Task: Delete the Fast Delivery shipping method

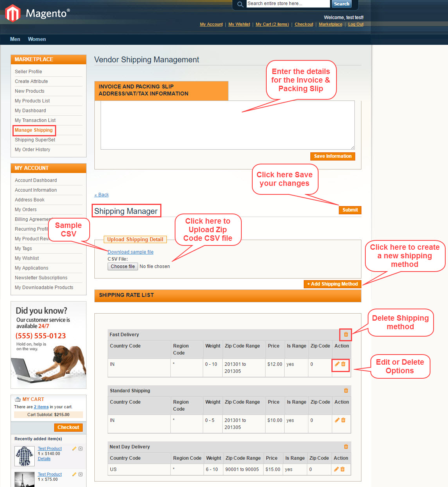Action: click(x=346, y=334)
